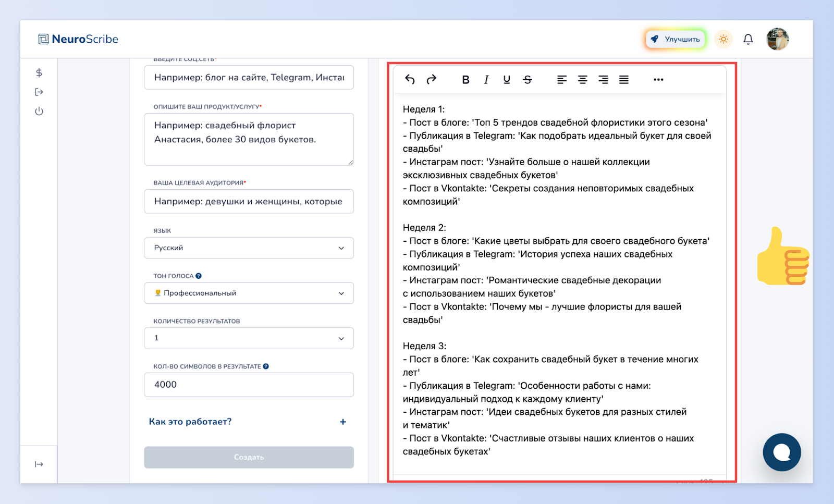The width and height of the screenshot is (834, 504).
Task: Toggle italic formatting
Action: click(486, 80)
